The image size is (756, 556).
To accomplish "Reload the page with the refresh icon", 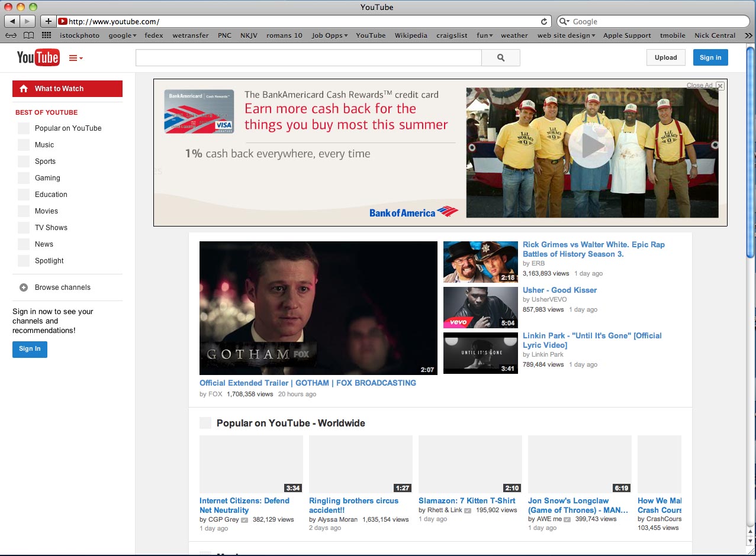I will pos(543,21).
